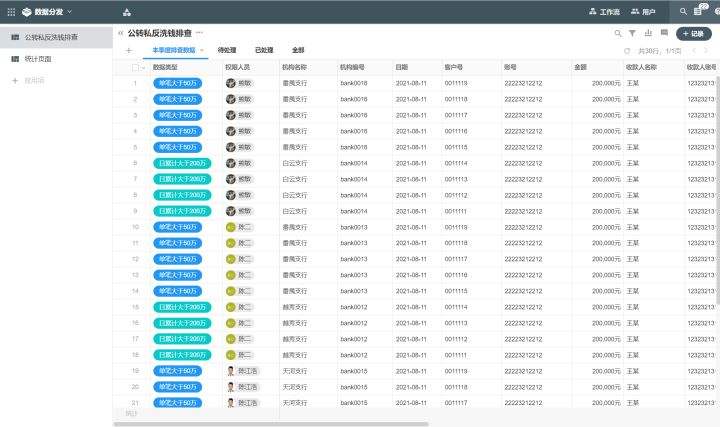Click the worksheet search magnifier icon
This screenshot has width=720, height=427.
click(617, 33)
